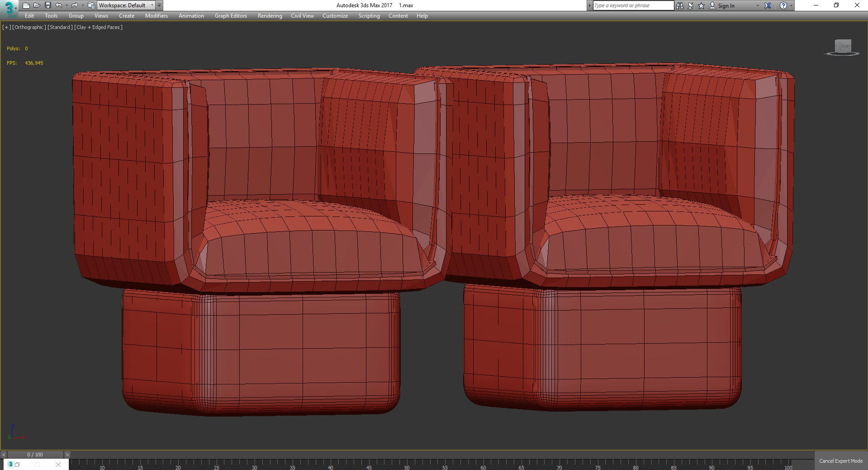Undo the last action

coord(59,5)
